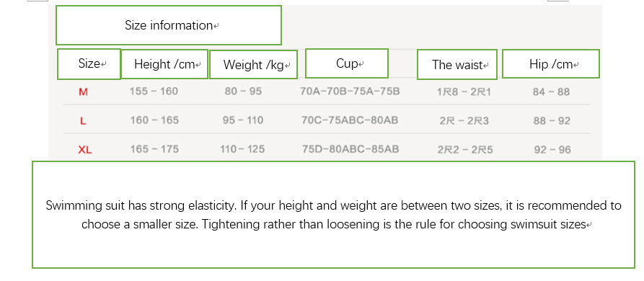Select the Height /cm header box

(x=164, y=64)
